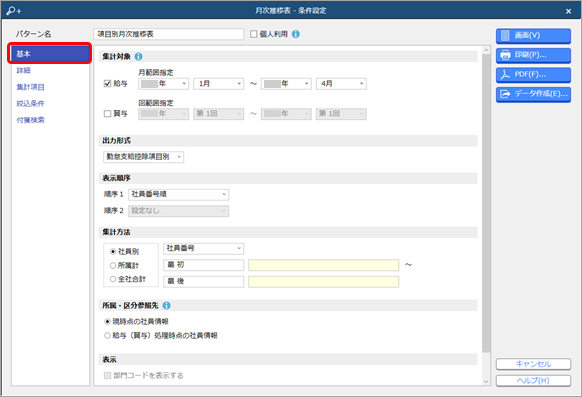This screenshot has height=397, width=582.
Task: Click the magnifier icon in title bar
Action: pos(13,11)
